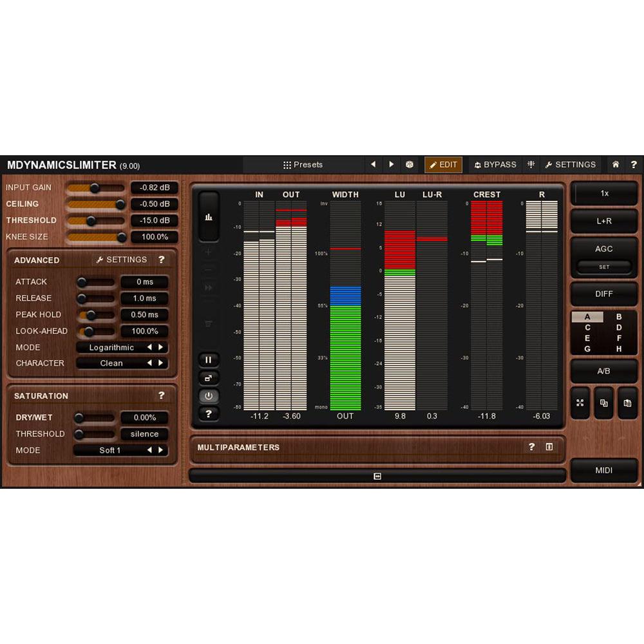The height and width of the screenshot is (644, 644).
Task: Switch to EDIT mode in the top bar
Action: tap(443, 164)
